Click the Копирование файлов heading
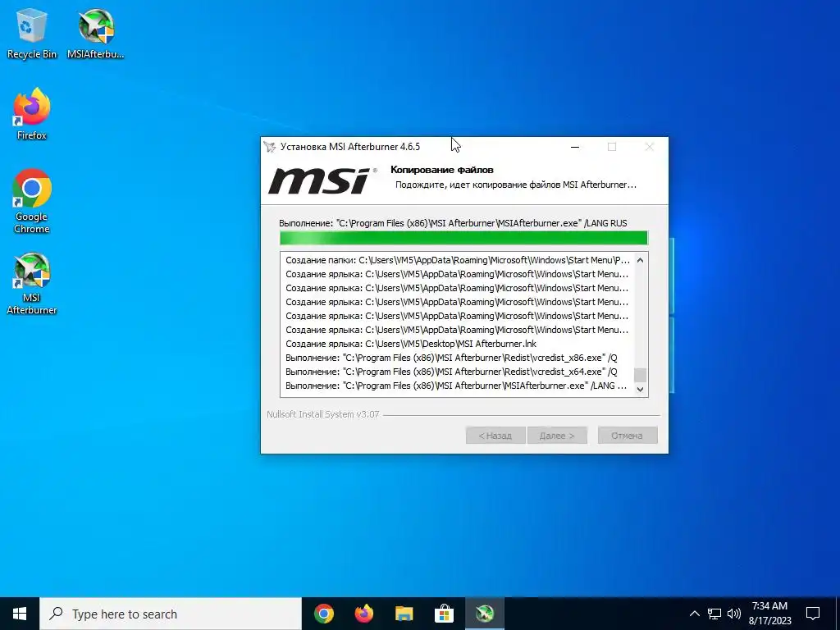Viewport: 840px width, 630px height. pyautogui.click(x=442, y=170)
